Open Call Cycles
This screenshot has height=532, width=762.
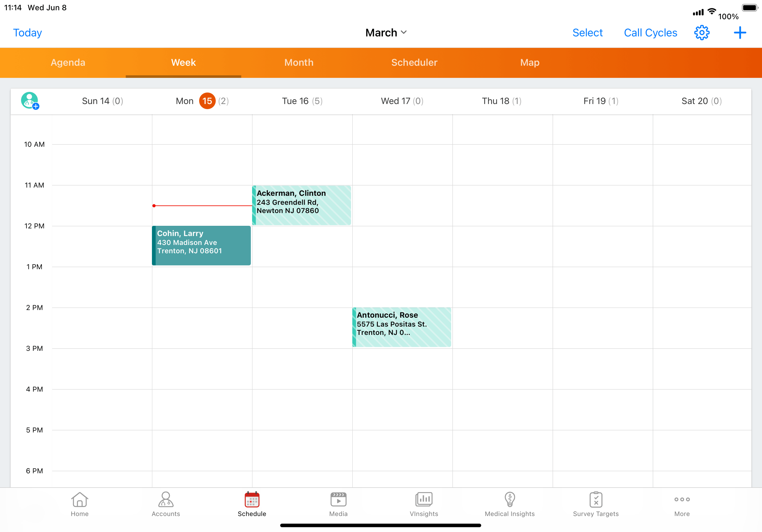pos(650,33)
